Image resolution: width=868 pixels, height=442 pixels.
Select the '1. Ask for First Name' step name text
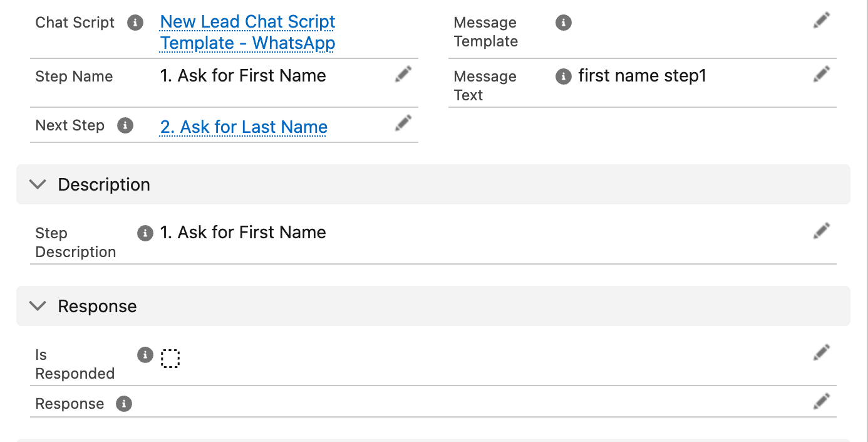click(x=243, y=76)
